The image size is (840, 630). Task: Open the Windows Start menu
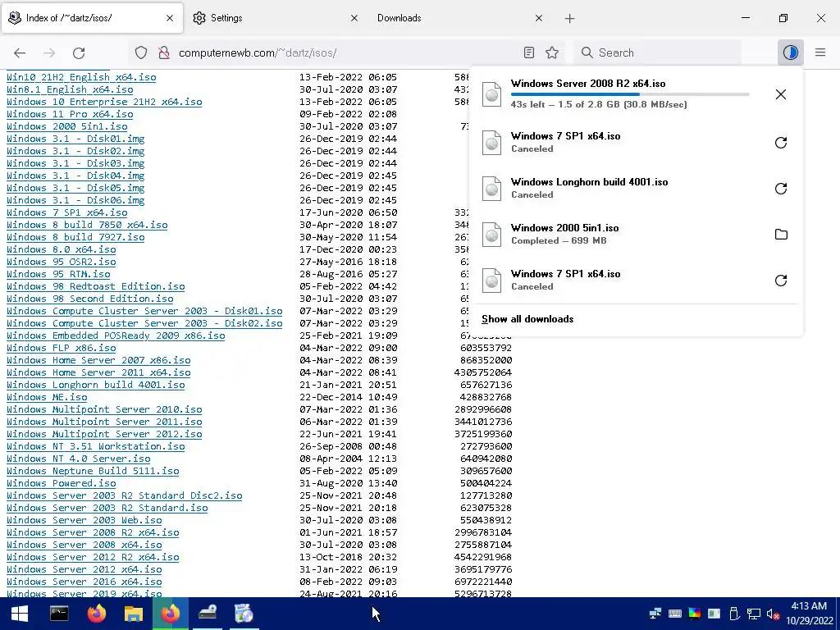pyautogui.click(x=20, y=614)
